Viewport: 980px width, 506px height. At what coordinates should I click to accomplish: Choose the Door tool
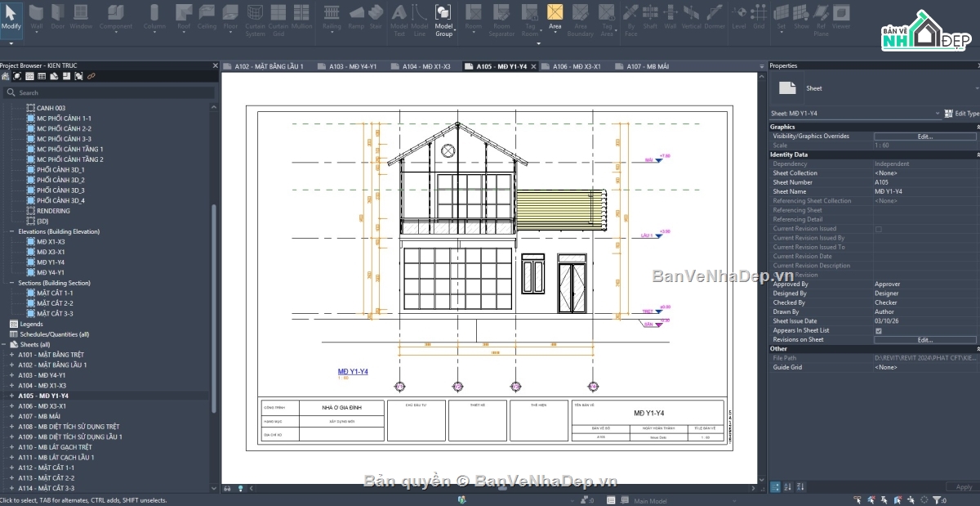point(58,16)
